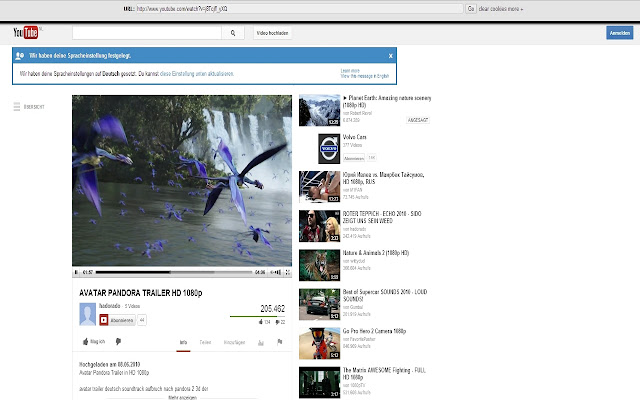The image size is (640, 400).
Task: Click the subscriber count 44 box
Action: [x=142, y=320]
